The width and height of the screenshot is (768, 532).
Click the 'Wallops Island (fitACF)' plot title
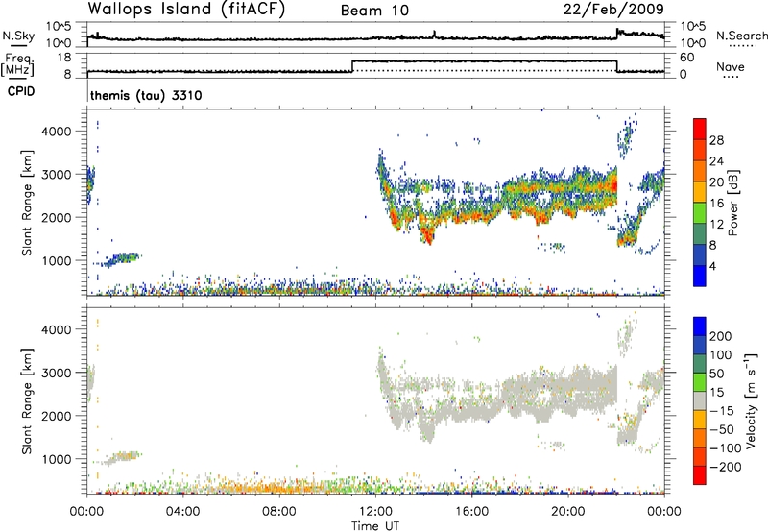pyautogui.click(x=186, y=10)
